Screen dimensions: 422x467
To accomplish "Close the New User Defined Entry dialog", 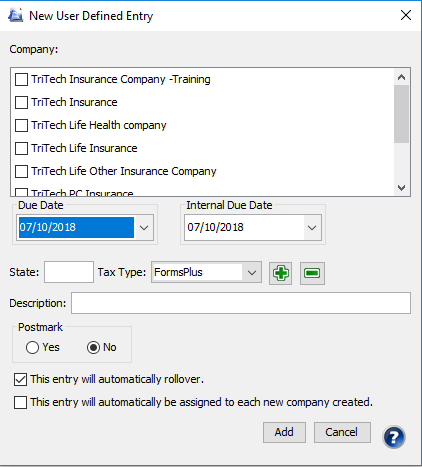I will [406, 15].
